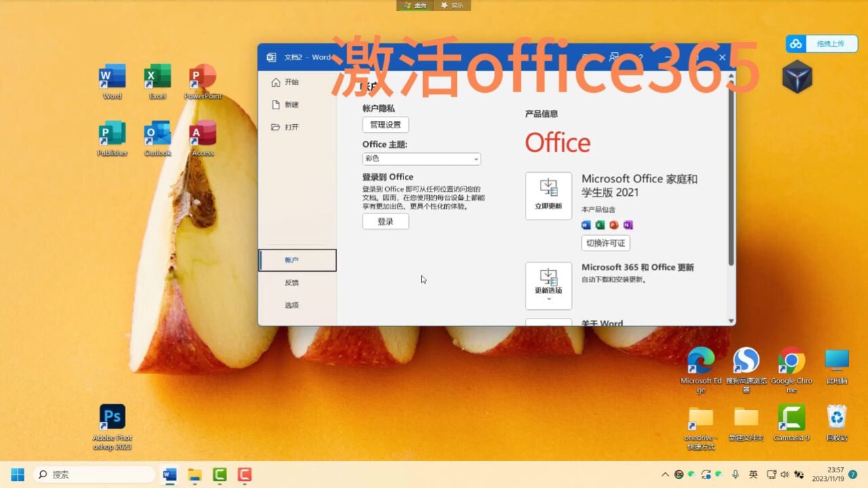Click the 登录到 Office heading
The image size is (868, 488).
point(388,177)
